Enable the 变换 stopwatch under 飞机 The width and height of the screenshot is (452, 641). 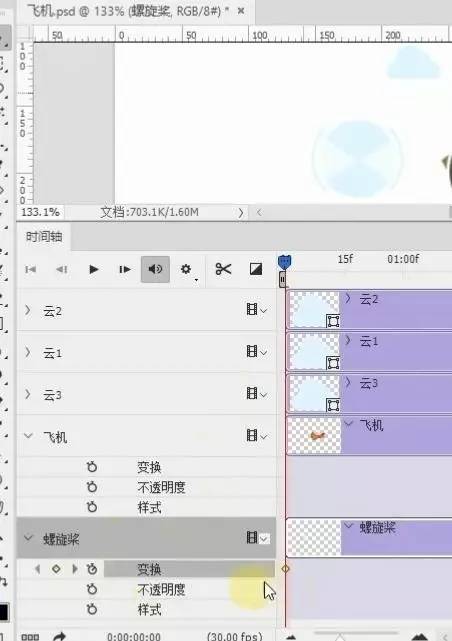[x=92, y=467]
